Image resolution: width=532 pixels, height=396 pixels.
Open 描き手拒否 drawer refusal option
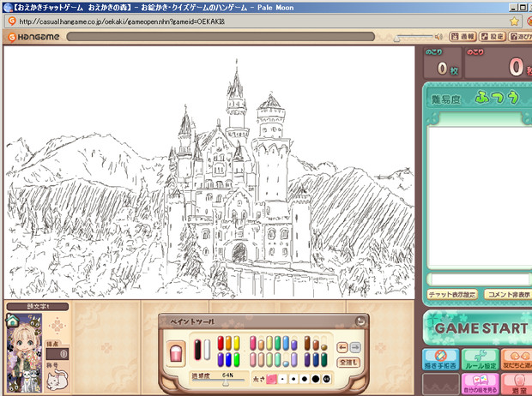coord(441,359)
